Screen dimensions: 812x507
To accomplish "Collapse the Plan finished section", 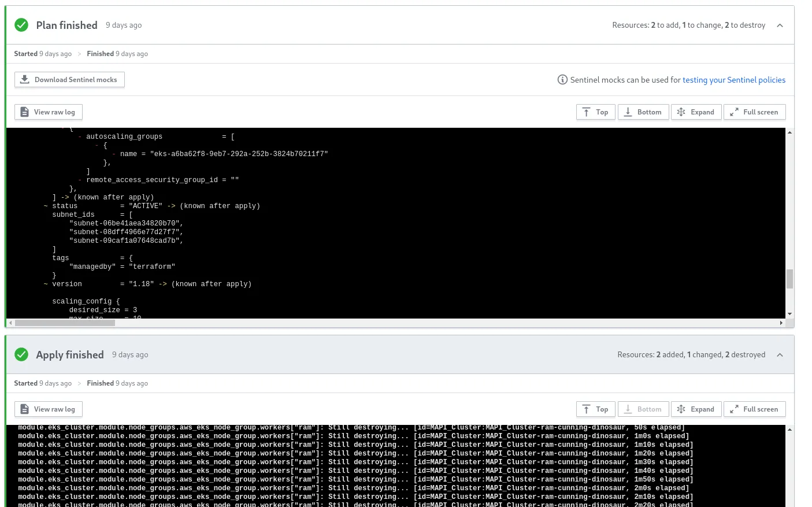I will (x=780, y=25).
